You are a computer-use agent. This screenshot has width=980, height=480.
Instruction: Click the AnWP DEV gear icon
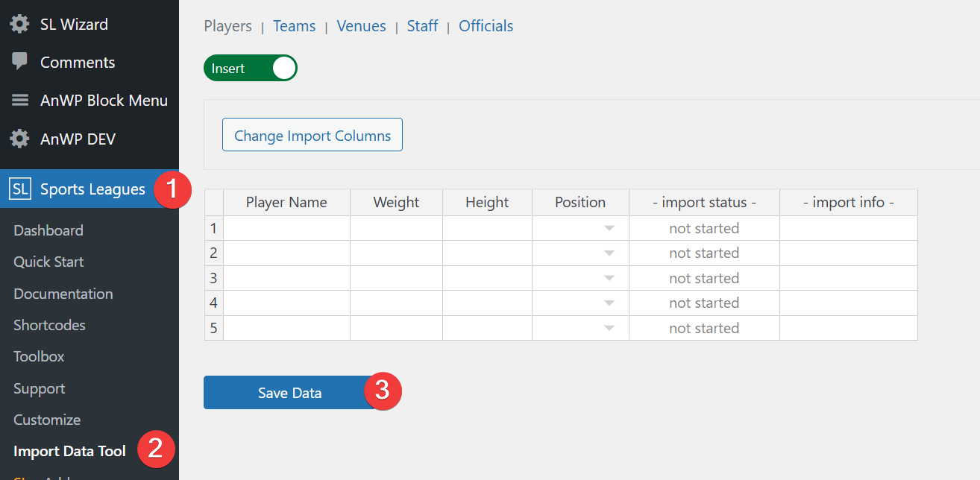(x=20, y=139)
